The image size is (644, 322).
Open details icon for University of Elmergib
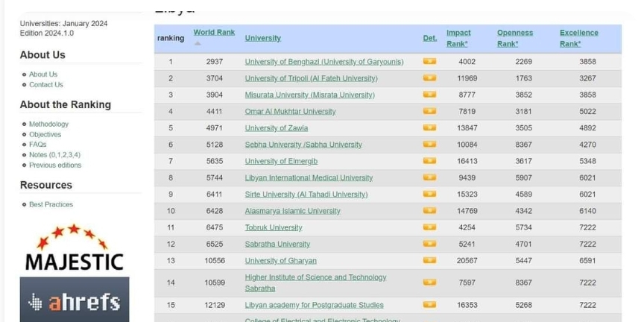click(x=429, y=161)
